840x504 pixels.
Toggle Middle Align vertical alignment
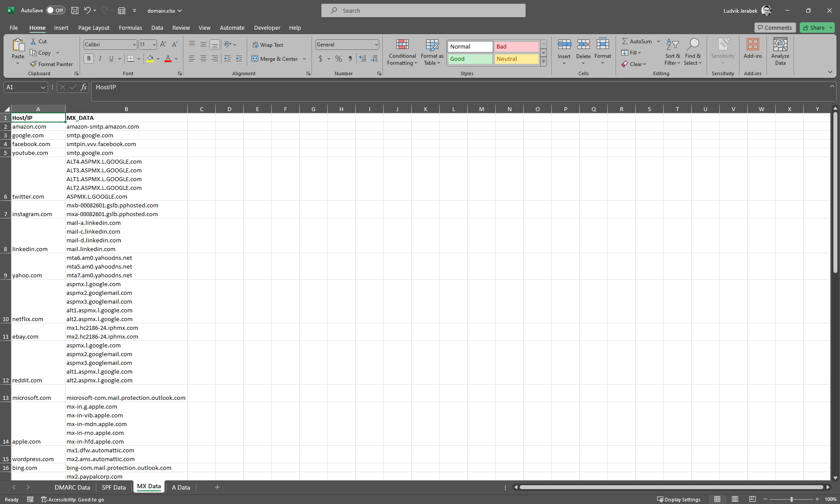coord(203,44)
